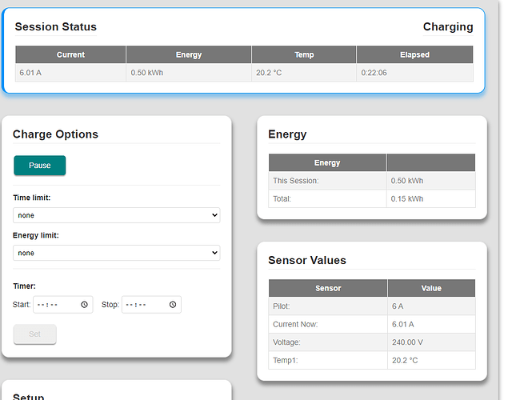Click the Pause charging button
Screen dimensions: 532x400
(x=39, y=166)
